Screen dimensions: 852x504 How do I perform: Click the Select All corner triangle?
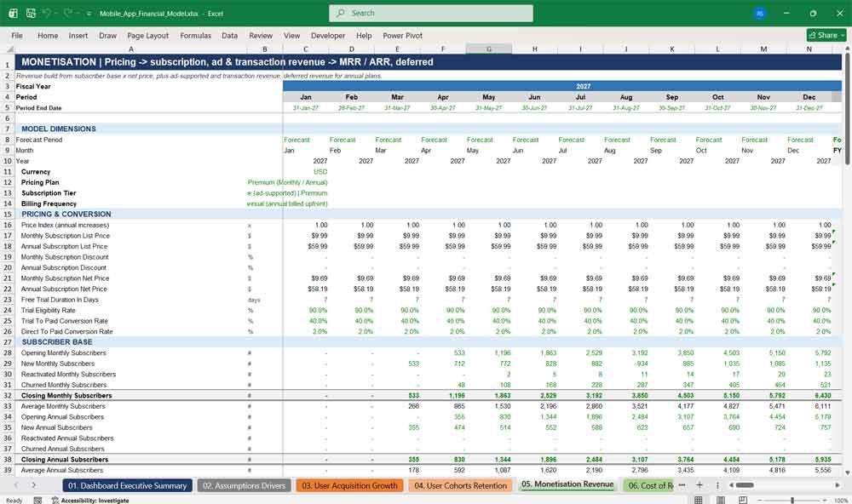[x=8, y=49]
